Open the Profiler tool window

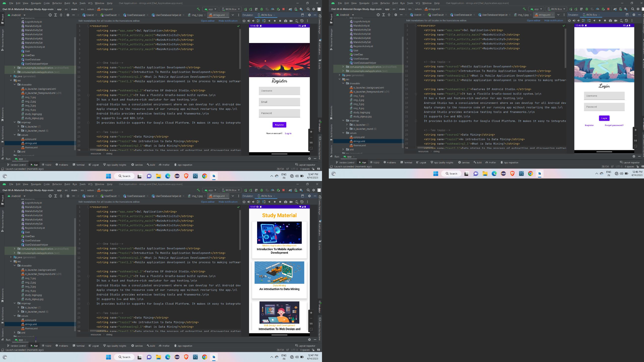pos(164,165)
